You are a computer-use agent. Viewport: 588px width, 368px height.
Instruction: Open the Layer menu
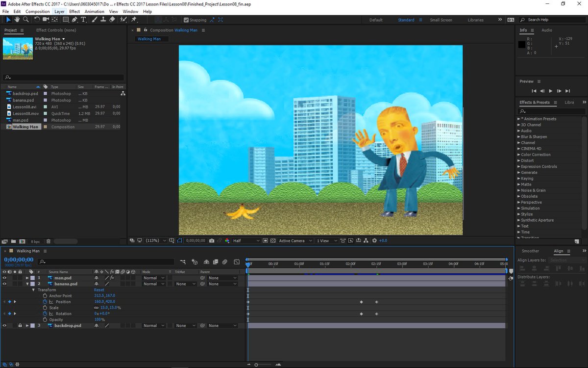click(59, 11)
